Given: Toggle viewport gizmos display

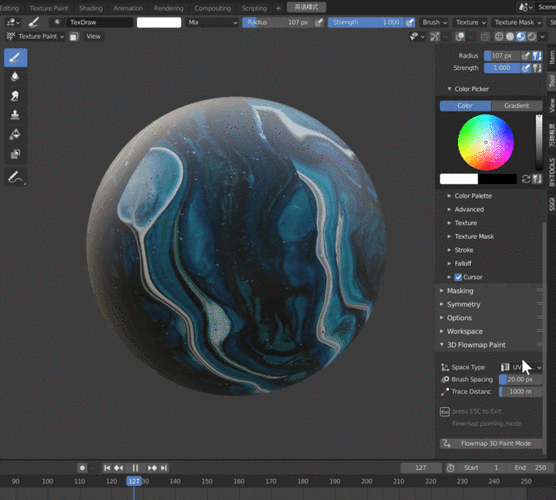Looking at the screenshot, I should tap(435, 37).
